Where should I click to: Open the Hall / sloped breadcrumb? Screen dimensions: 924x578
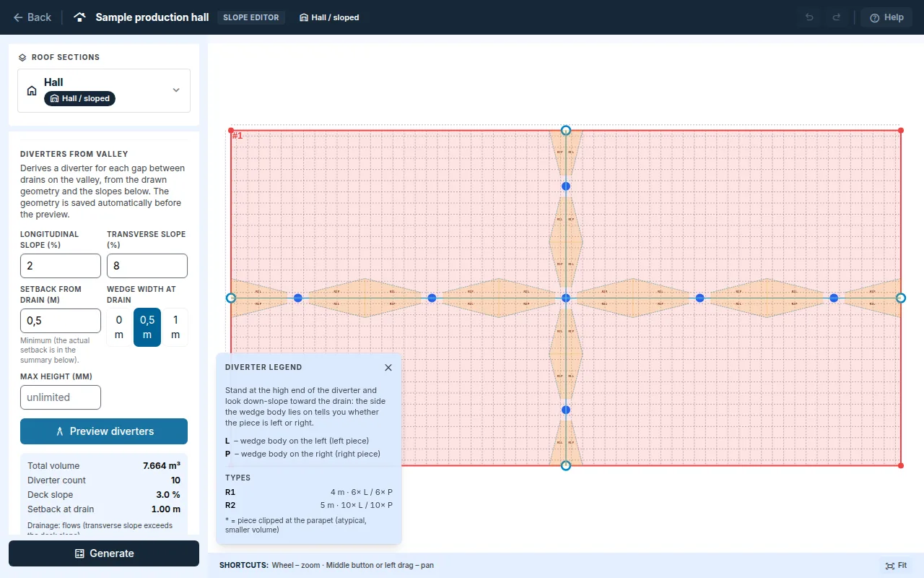coord(329,17)
